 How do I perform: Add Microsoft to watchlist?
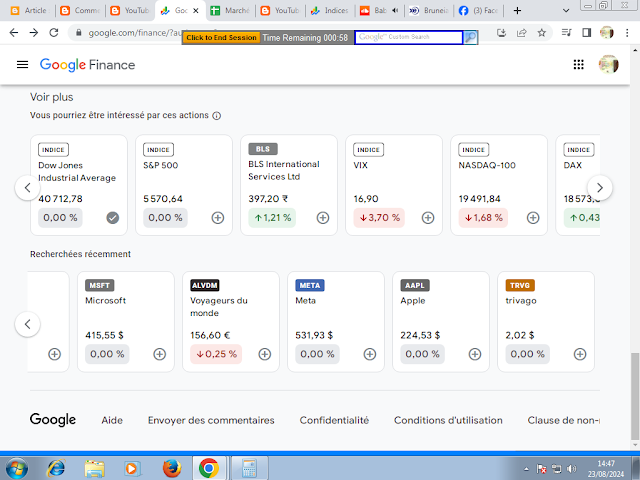point(160,354)
